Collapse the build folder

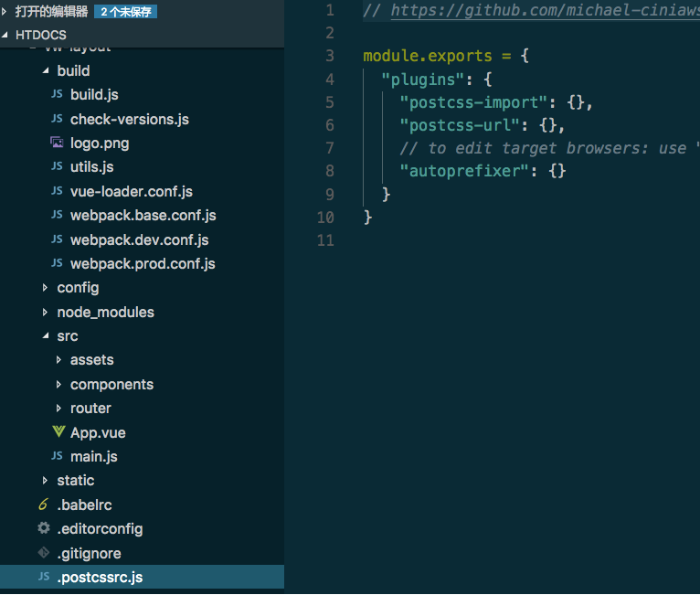(46, 70)
